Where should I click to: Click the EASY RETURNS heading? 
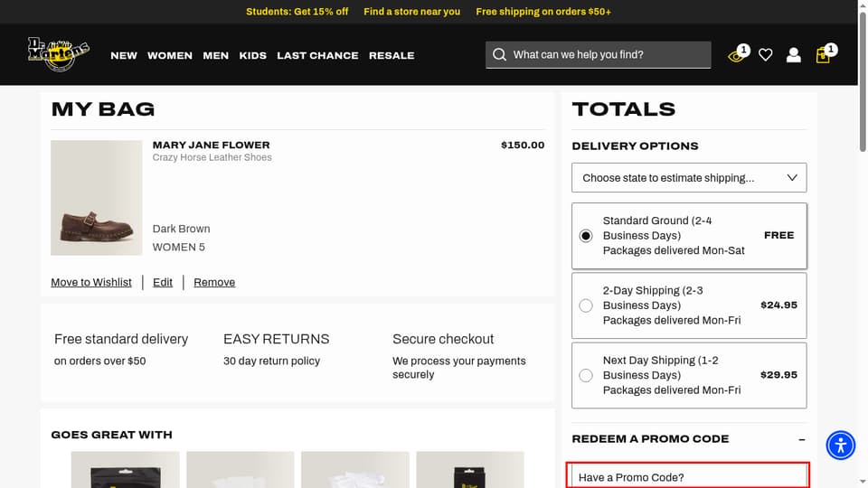coord(277,339)
